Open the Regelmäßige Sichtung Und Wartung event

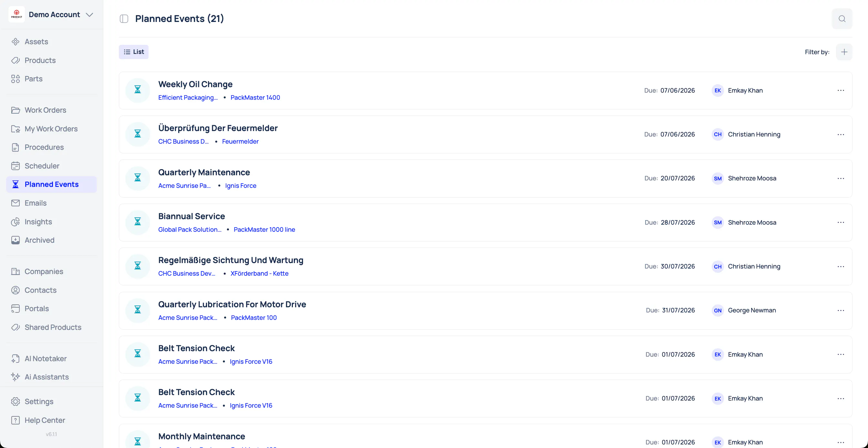pos(231,260)
